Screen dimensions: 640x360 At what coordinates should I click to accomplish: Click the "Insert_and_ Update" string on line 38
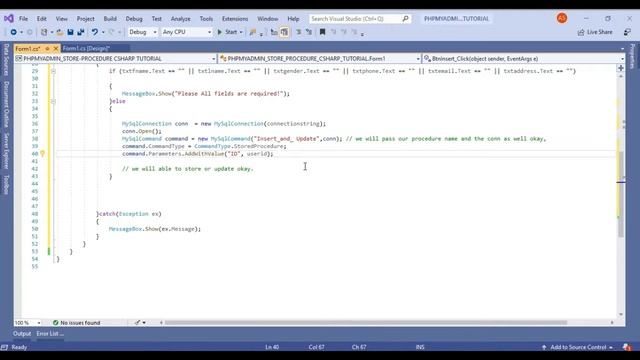coord(287,139)
